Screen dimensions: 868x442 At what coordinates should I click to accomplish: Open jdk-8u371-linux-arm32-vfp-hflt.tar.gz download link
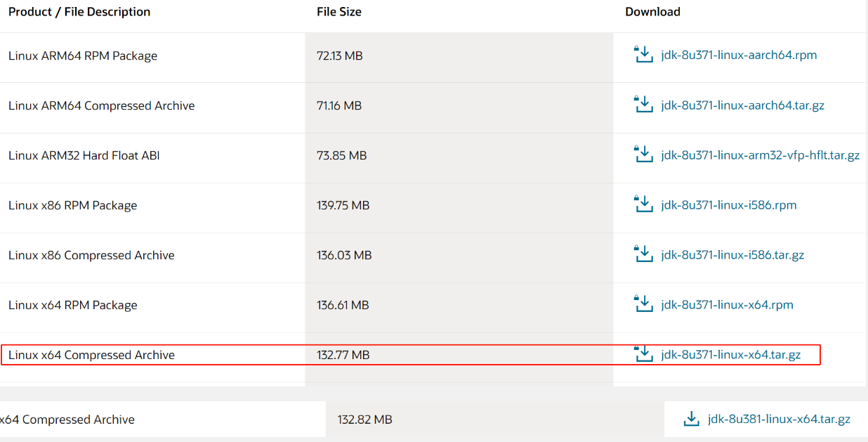(x=760, y=155)
